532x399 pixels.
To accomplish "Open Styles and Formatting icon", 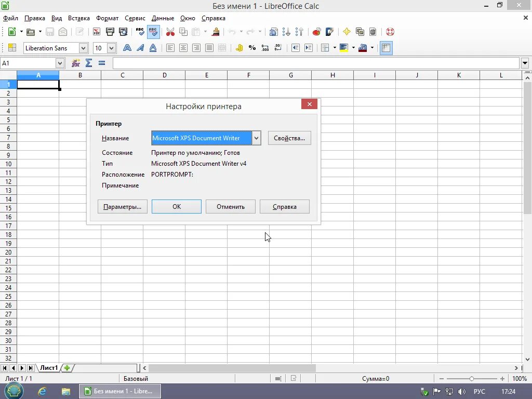I will coord(12,48).
